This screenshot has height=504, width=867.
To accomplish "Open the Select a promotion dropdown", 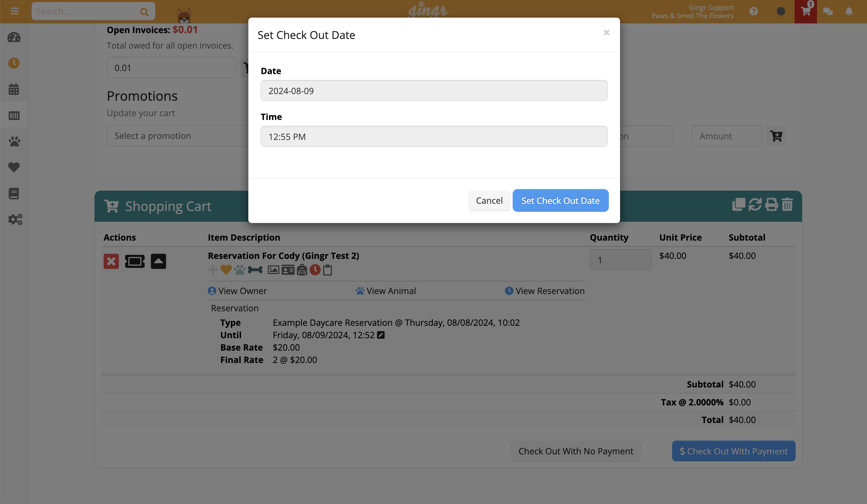I will coord(178,136).
